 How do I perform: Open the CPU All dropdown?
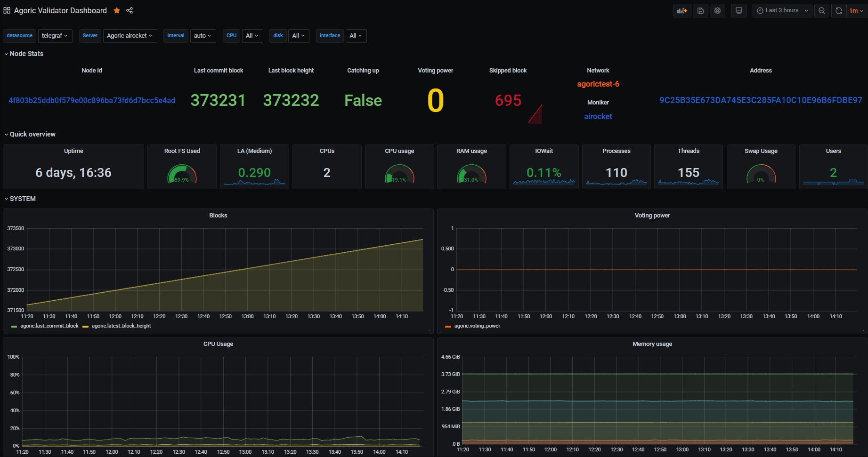click(x=252, y=36)
